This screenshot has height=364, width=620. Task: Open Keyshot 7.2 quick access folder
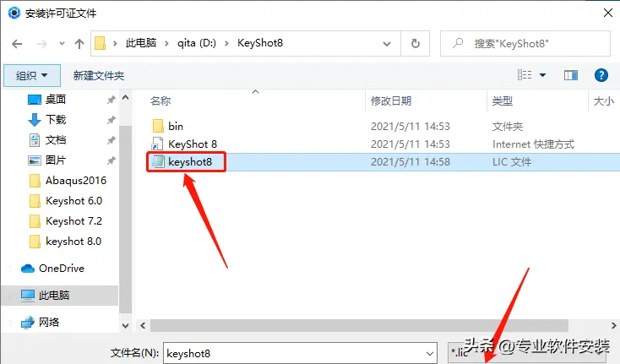73,221
